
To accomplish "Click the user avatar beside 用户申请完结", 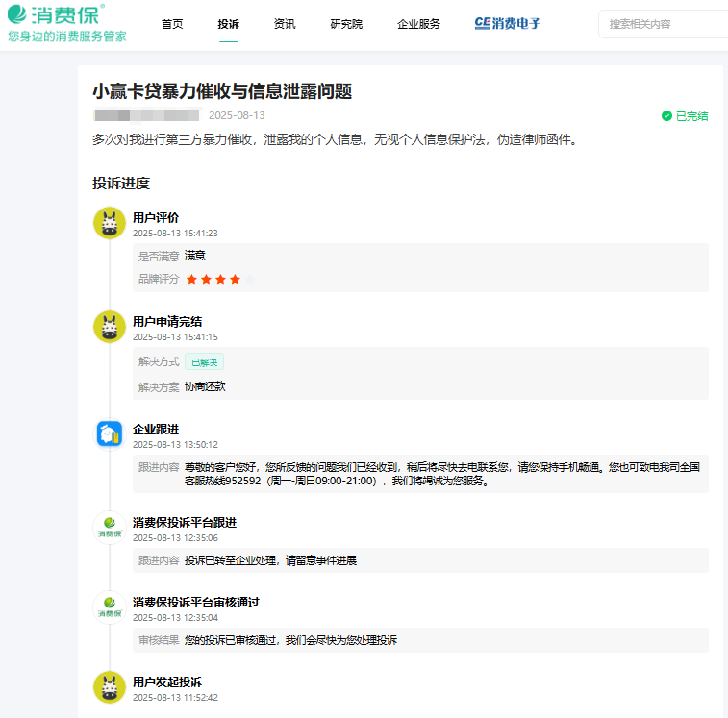I will click(x=110, y=327).
